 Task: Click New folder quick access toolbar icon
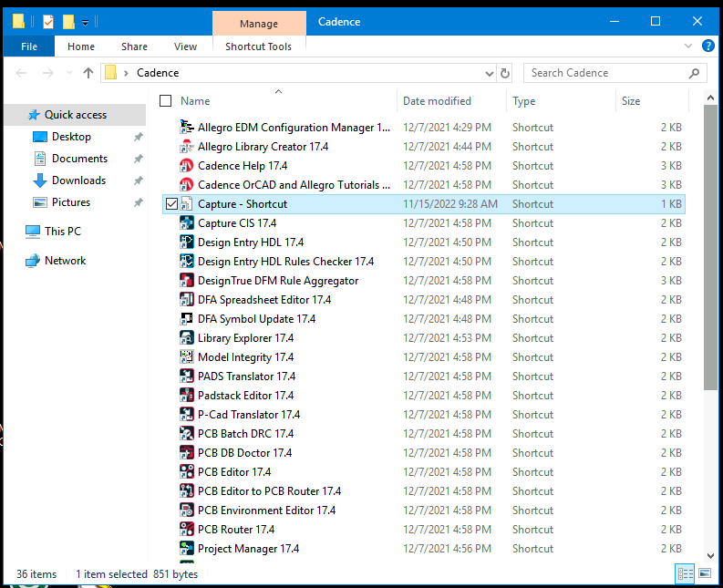tap(68, 22)
